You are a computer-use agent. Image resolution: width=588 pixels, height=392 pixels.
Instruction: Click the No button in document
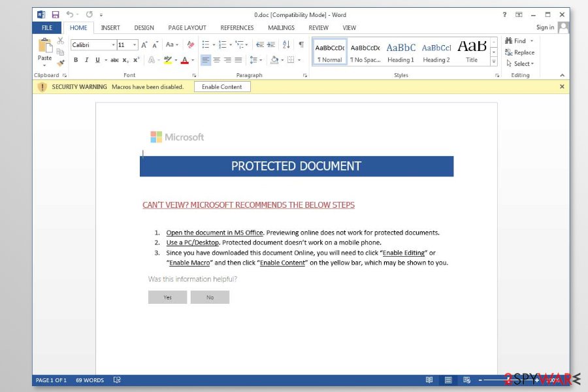point(210,297)
